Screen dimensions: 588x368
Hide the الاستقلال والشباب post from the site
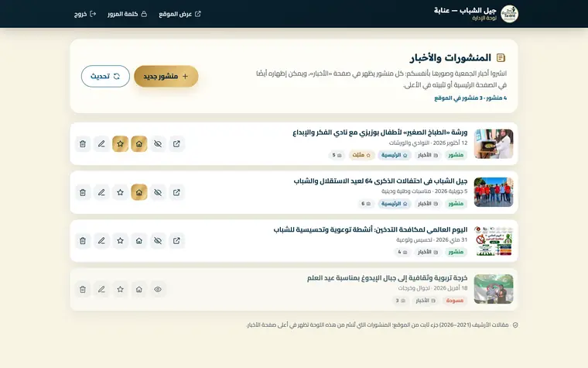tap(158, 192)
